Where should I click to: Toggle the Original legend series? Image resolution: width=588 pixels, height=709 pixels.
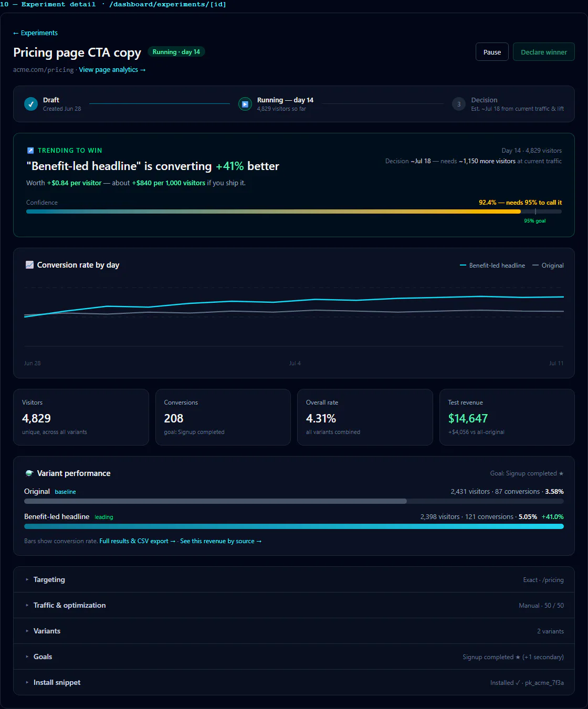(x=548, y=266)
